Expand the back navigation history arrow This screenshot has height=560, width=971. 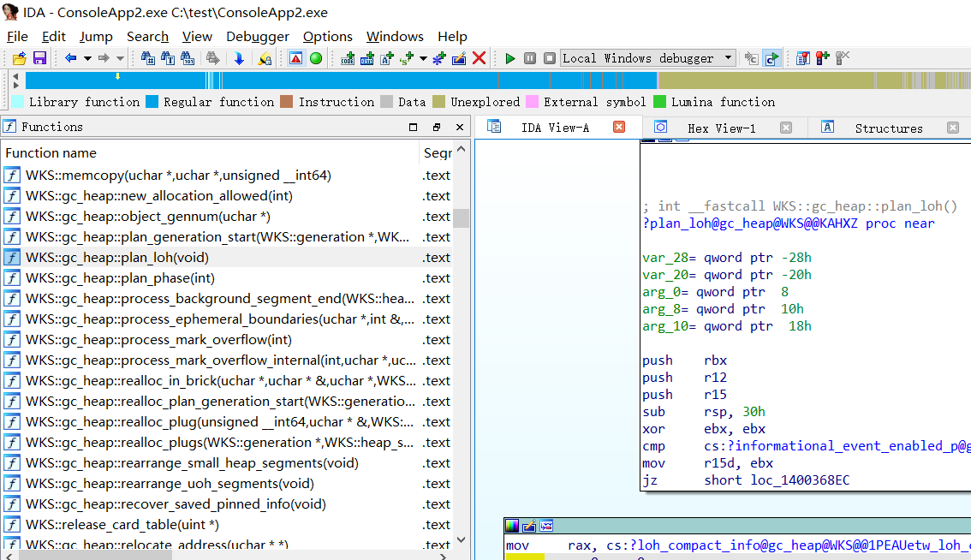[x=86, y=58]
